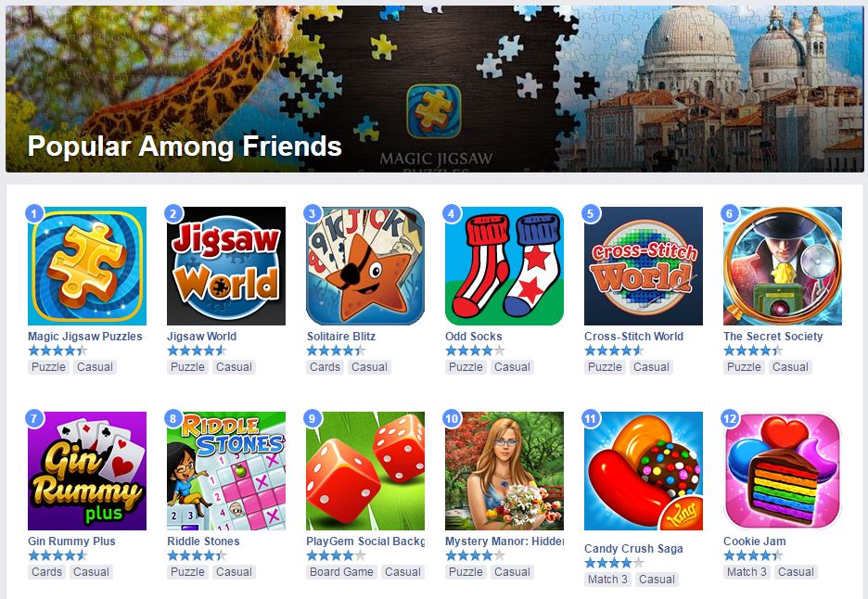Viewport: 868px width, 599px height.
Task: Click the Casual tag under Odd Socks
Action: (x=512, y=366)
